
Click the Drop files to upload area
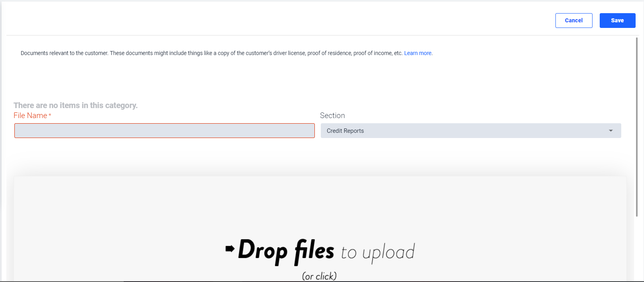pos(320,229)
